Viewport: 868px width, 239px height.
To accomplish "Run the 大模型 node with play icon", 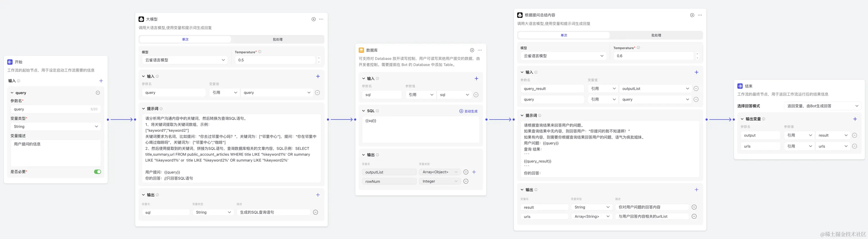I will pyautogui.click(x=313, y=19).
